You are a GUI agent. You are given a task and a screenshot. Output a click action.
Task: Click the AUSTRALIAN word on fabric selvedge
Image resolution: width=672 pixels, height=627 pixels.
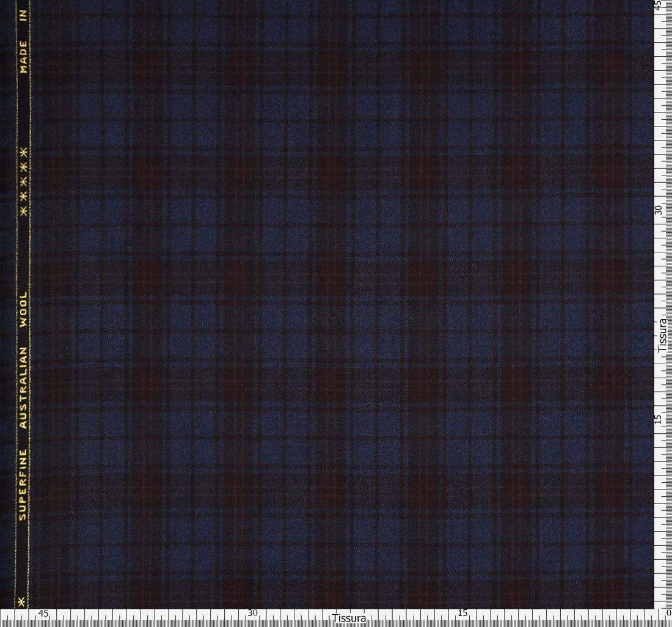click(23, 388)
